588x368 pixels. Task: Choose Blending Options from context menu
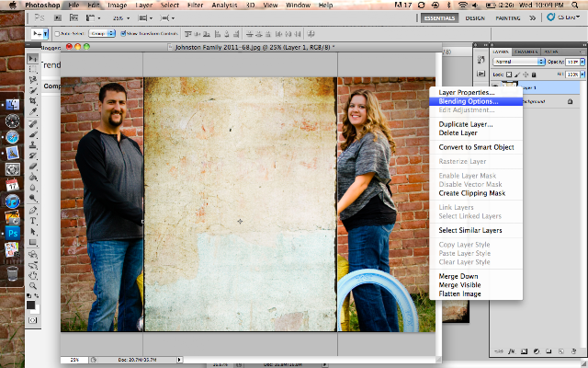pos(476,101)
